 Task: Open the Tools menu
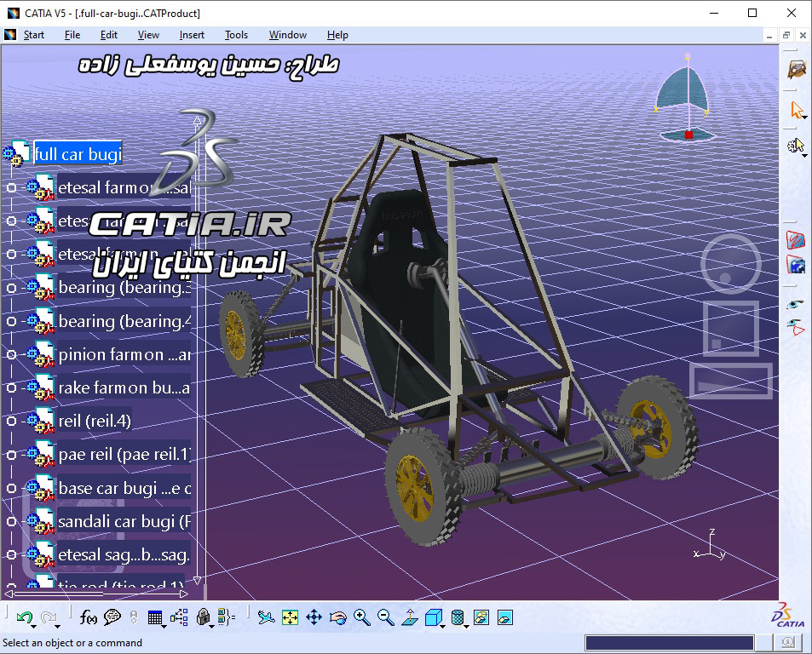[x=236, y=35]
